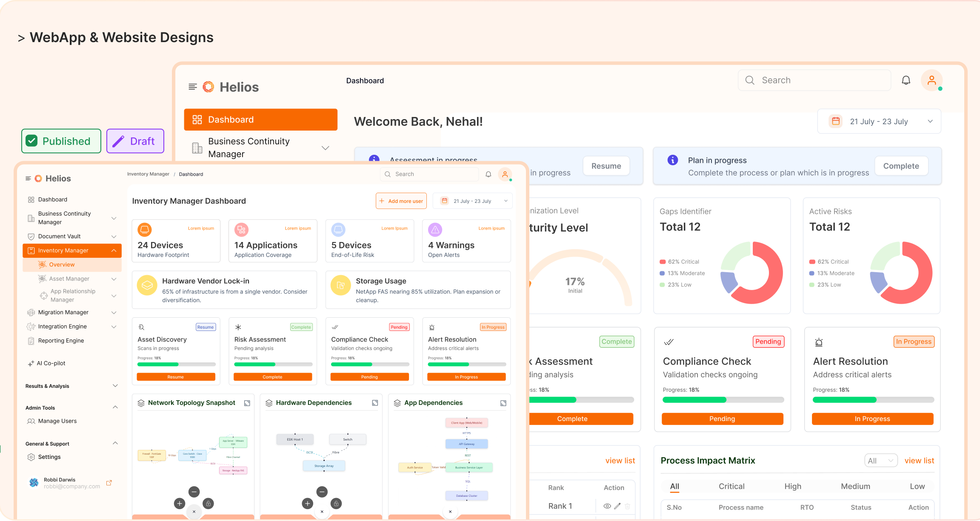This screenshot has width=980, height=521.
Task: Click view list link in Process Impact Matrix
Action: [919, 461]
